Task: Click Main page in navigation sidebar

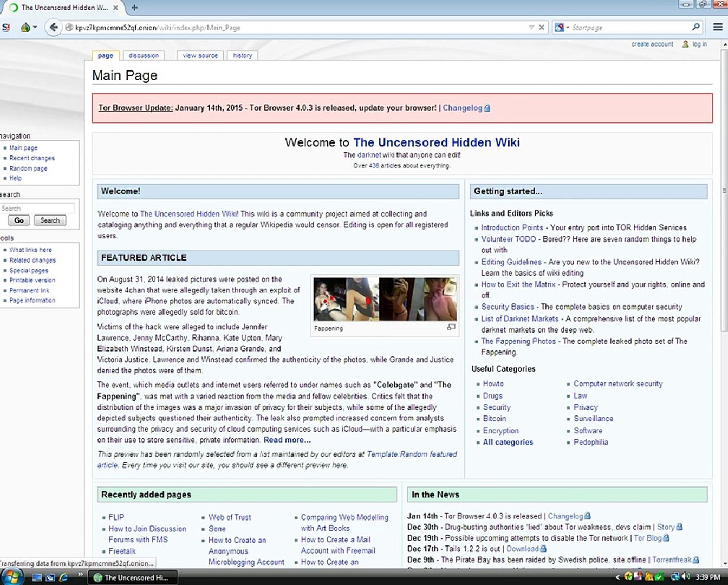Action: [x=23, y=148]
